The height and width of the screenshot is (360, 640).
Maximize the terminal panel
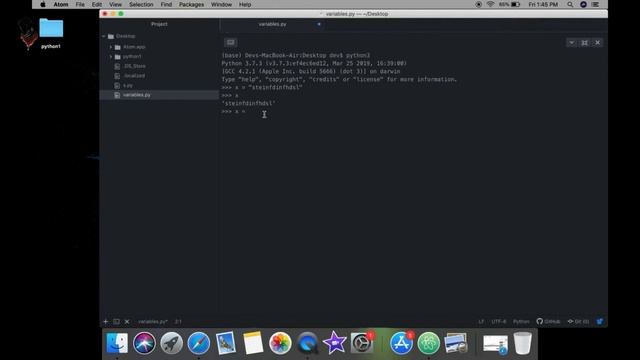[x=584, y=42]
